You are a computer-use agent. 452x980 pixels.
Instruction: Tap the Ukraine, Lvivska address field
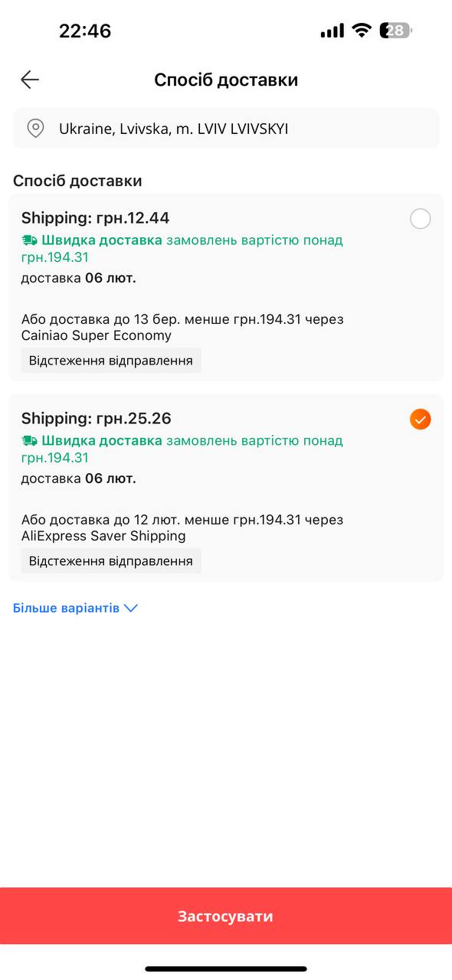click(x=226, y=129)
